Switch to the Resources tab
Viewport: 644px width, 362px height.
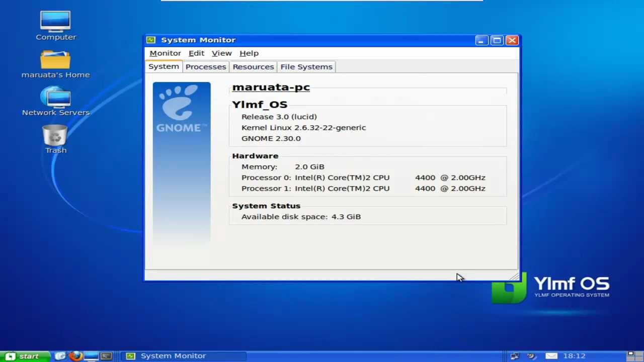pos(253,67)
